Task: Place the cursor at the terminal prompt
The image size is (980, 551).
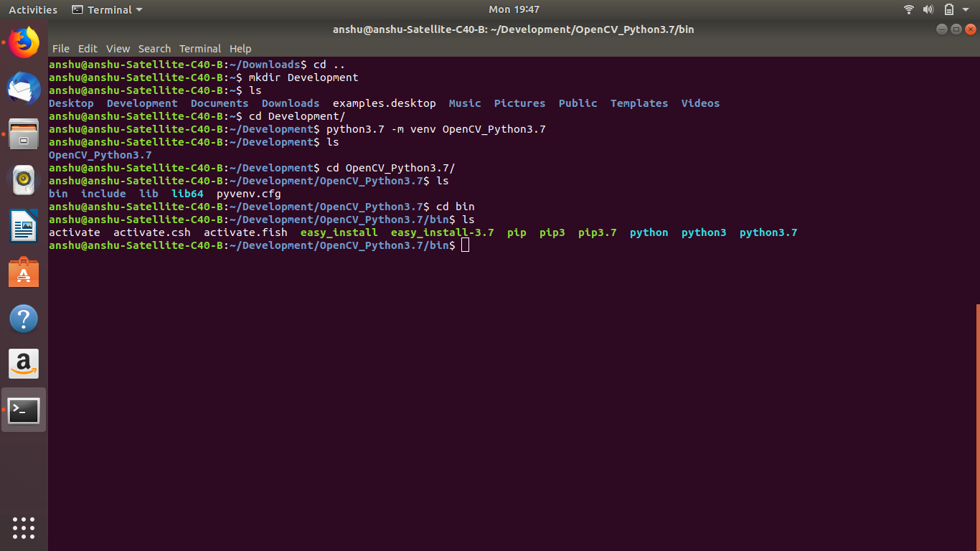Action: click(x=465, y=245)
